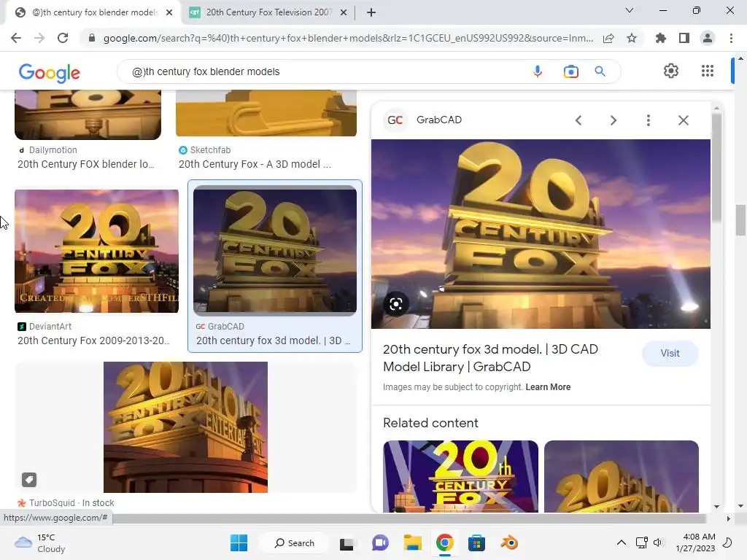Switch to 20th Century Fox Television tab

(268, 12)
